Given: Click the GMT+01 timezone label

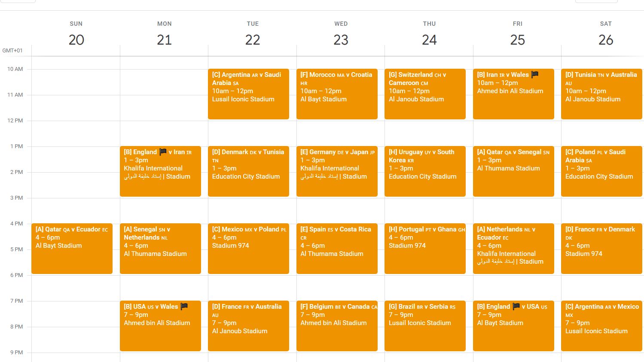Looking at the screenshot, I should [x=12, y=50].
